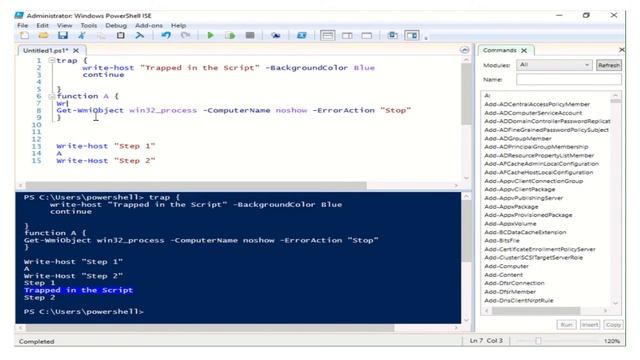This screenshot has width=640, height=360.
Task: Click the console pane horizontal scrollbar
Action: click(210, 328)
